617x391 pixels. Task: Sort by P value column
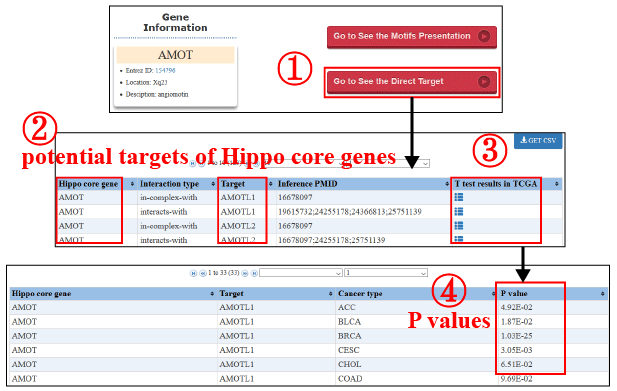[x=602, y=293]
